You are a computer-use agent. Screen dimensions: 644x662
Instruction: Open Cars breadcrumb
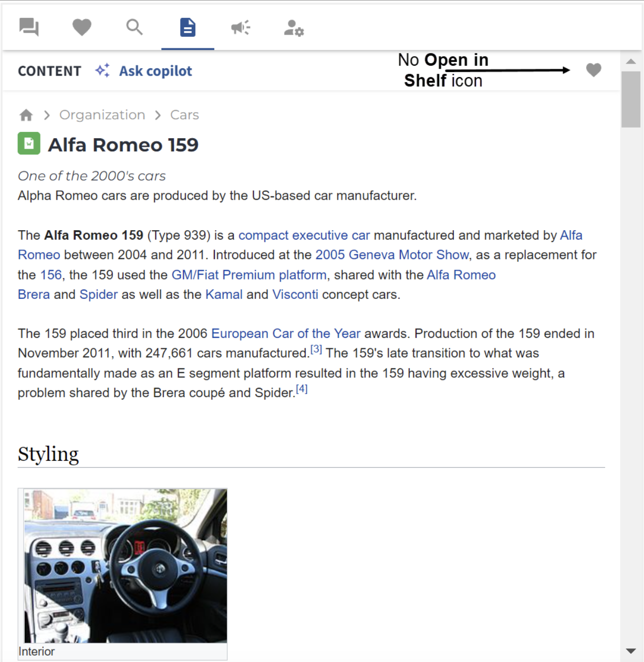pyautogui.click(x=184, y=115)
